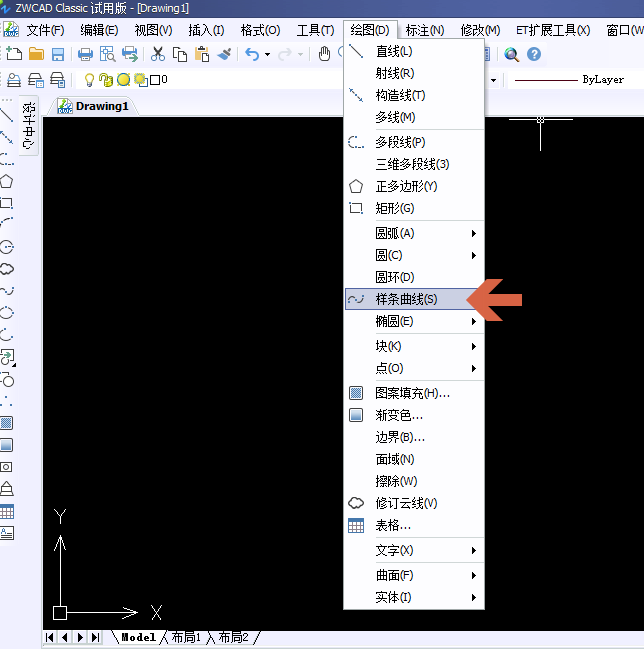
Task: Click the Help question mark icon
Action: point(534,54)
